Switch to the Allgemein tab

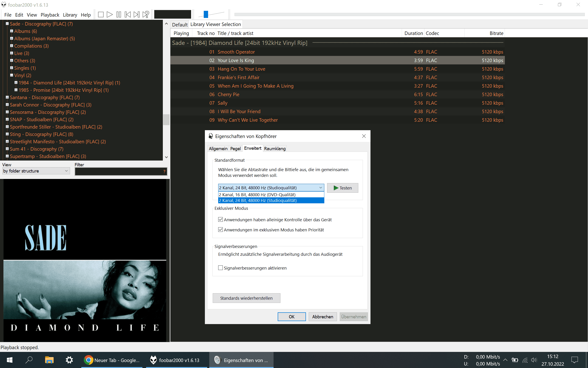(x=218, y=149)
